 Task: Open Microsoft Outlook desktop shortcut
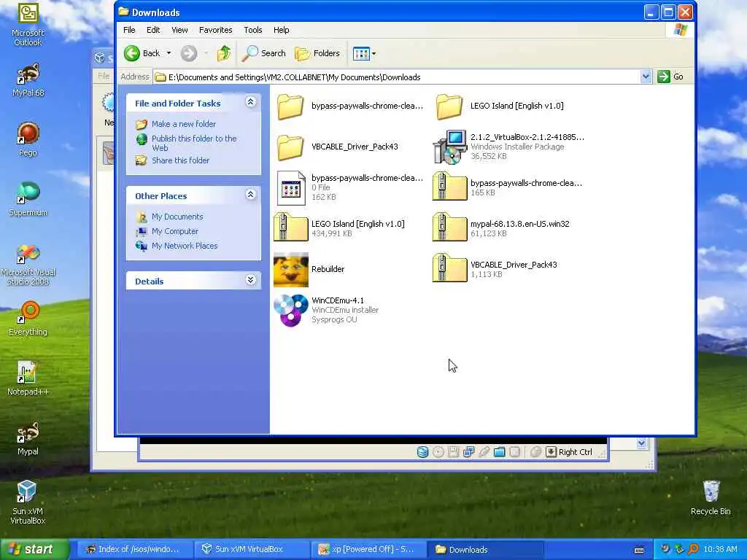point(28,25)
